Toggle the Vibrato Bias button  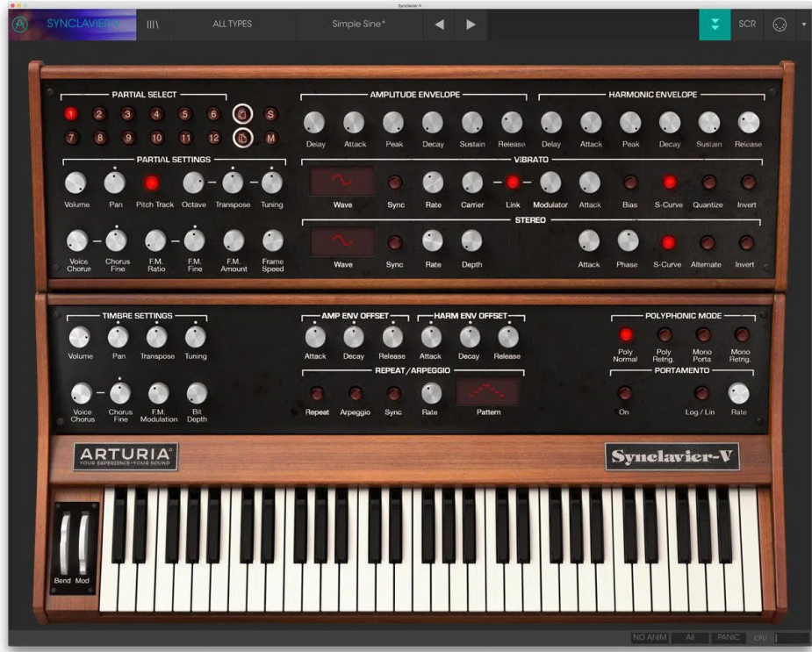630,183
